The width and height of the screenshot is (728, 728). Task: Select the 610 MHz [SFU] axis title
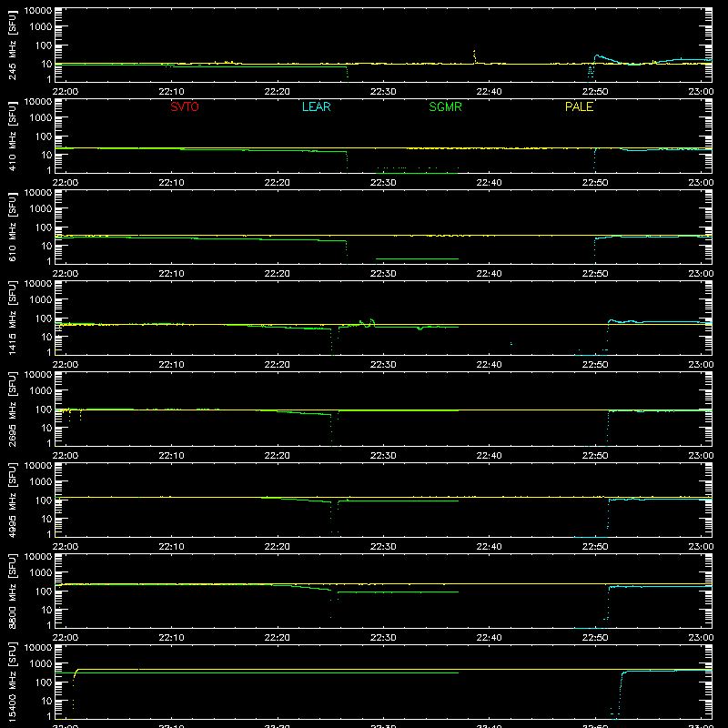click(x=13, y=227)
